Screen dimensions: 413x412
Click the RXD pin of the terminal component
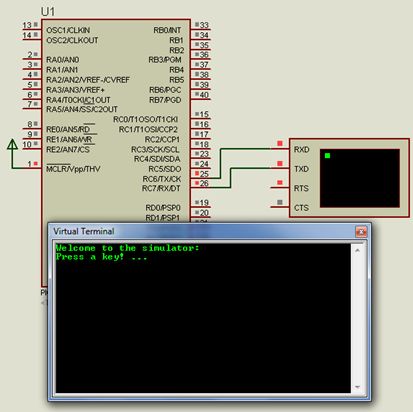pyautogui.click(x=280, y=149)
